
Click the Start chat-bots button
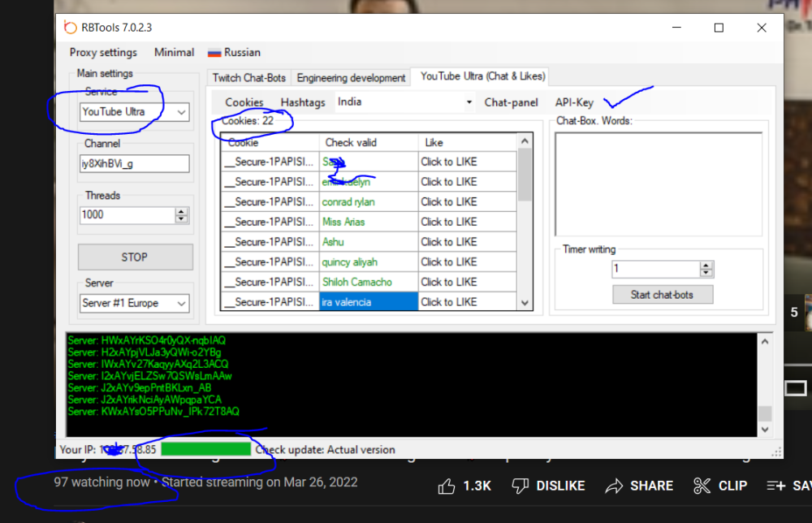point(662,295)
